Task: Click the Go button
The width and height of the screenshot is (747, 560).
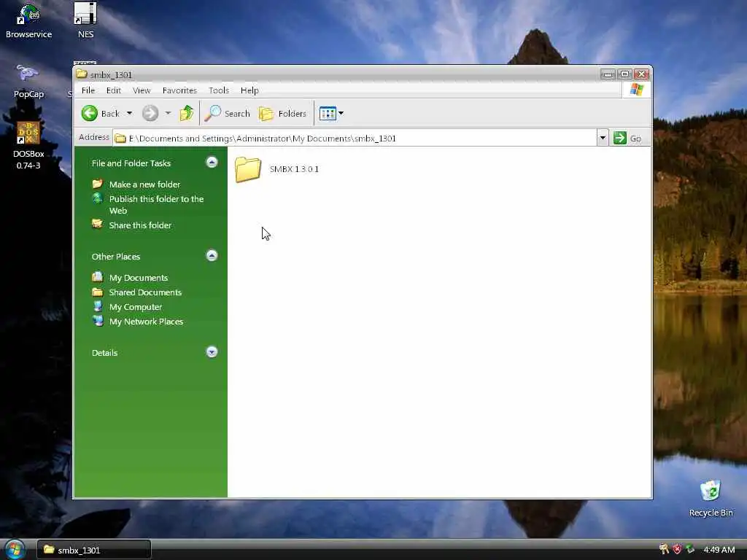Action: pos(628,138)
